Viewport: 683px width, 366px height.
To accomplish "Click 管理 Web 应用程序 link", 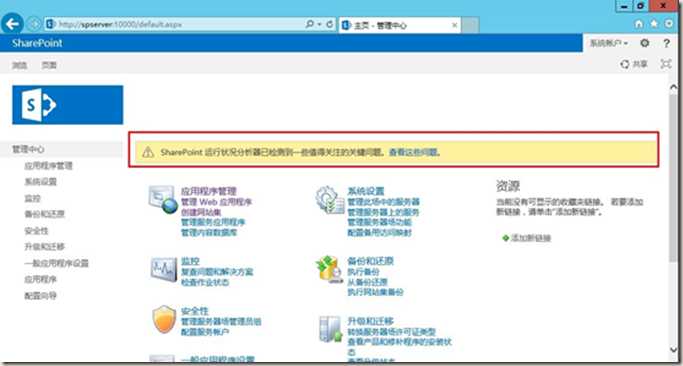I will 216,202.
